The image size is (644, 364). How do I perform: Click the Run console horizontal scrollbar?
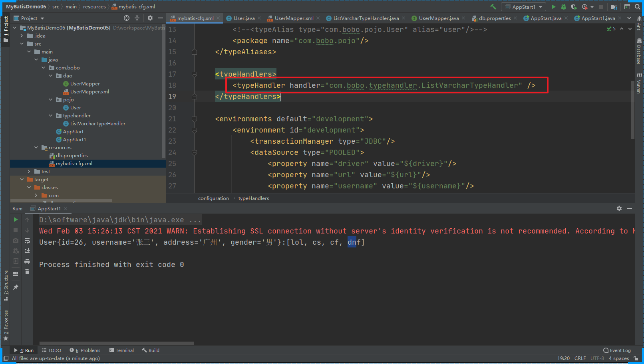tap(116, 343)
